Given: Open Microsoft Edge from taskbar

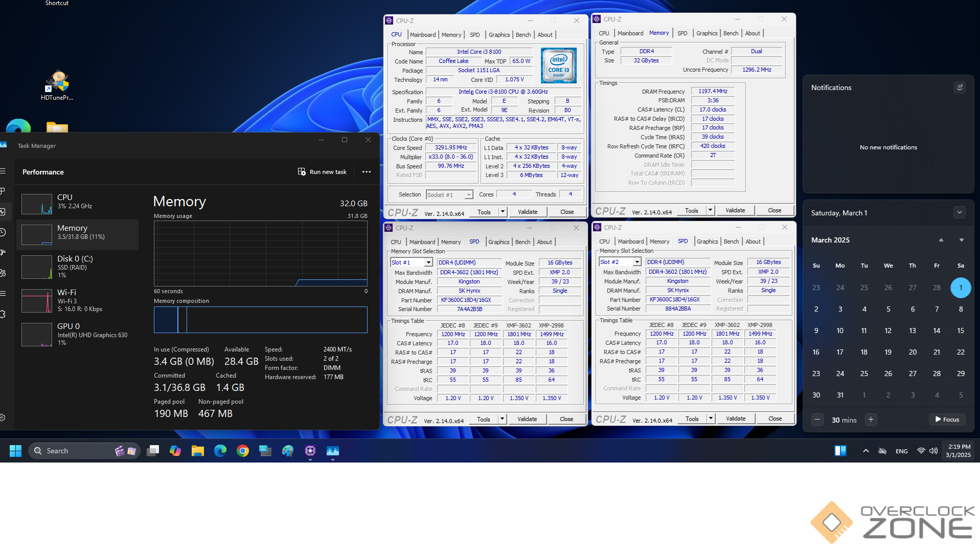Looking at the screenshot, I should pyautogui.click(x=220, y=451).
